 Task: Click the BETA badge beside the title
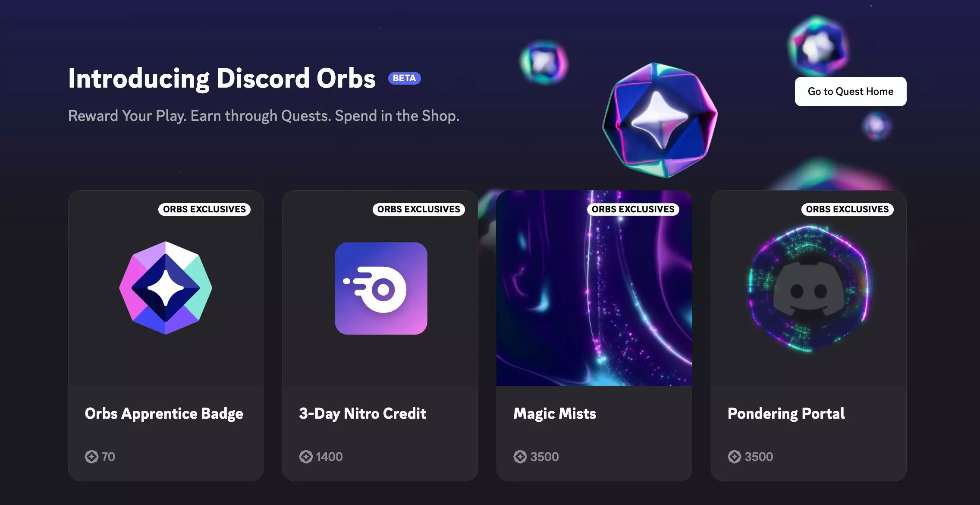[x=404, y=78]
